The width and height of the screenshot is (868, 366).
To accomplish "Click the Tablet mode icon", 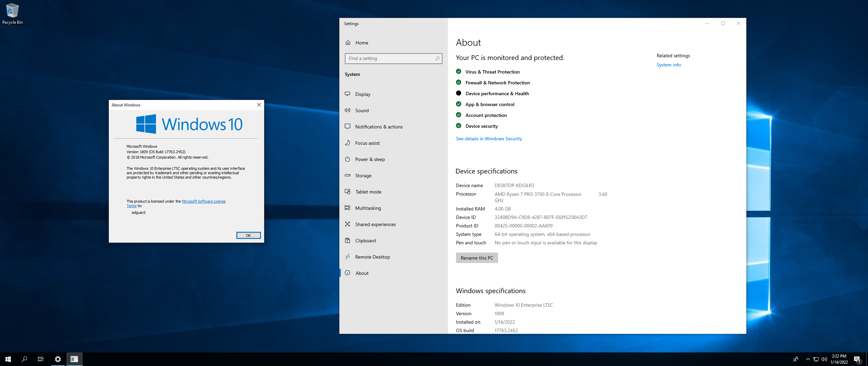I will point(348,191).
